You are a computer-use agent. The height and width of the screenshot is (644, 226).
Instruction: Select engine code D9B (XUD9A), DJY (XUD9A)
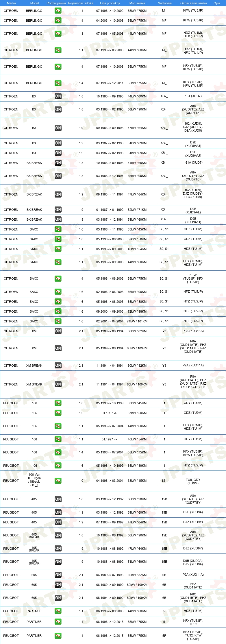tap(193, 562)
